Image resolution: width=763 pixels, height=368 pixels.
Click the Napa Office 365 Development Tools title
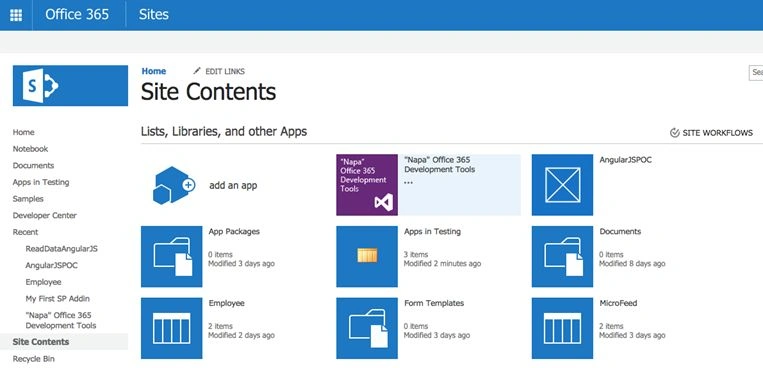439,165
